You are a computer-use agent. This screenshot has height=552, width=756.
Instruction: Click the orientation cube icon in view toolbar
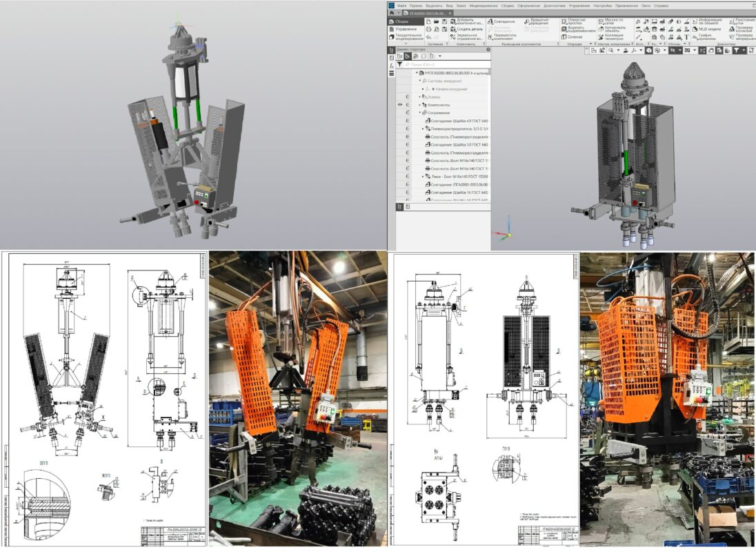[x=650, y=50]
